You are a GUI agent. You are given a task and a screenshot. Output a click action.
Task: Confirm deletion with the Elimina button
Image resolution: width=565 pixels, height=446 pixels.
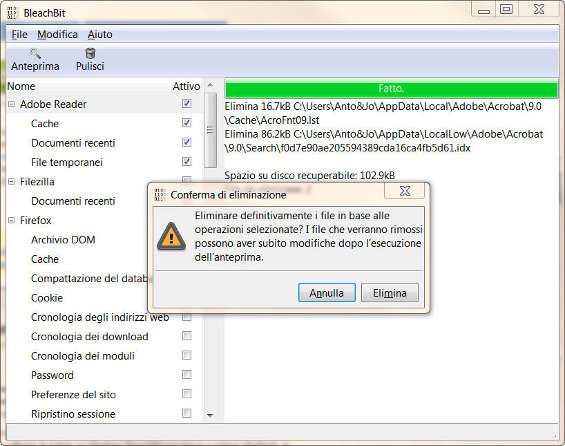click(x=390, y=293)
